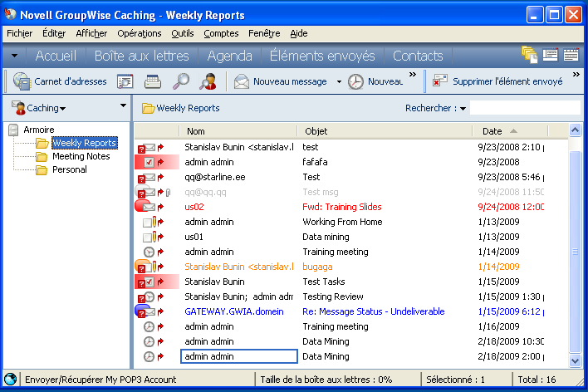Click the clock icon on the 1/16/2009 Training meeting row
The height and width of the screenshot is (392, 588).
tap(149, 326)
